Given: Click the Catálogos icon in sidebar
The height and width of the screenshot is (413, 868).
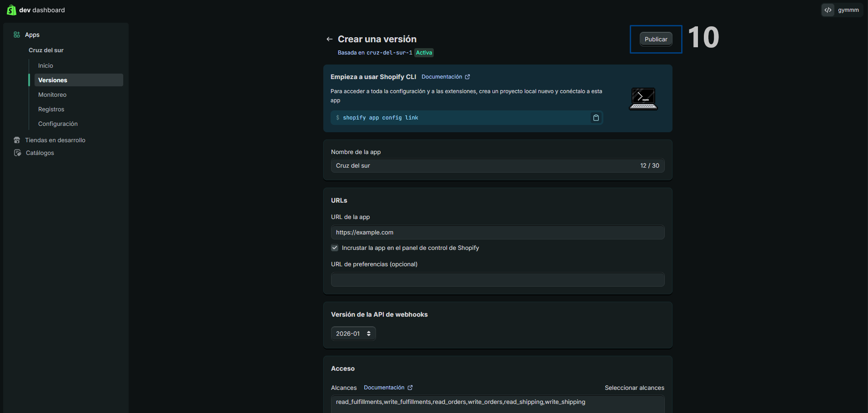Looking at the screenshot, I should (17, 153).
